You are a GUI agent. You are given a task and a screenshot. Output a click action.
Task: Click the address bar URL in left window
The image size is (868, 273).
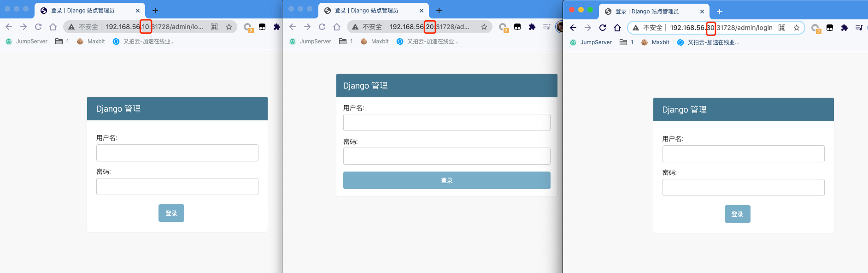[154, 27]
